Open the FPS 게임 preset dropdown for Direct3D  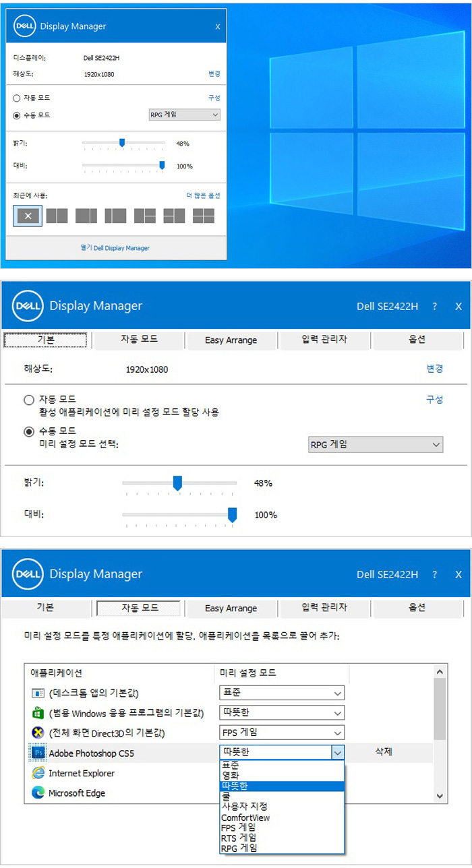pos(282,732)
